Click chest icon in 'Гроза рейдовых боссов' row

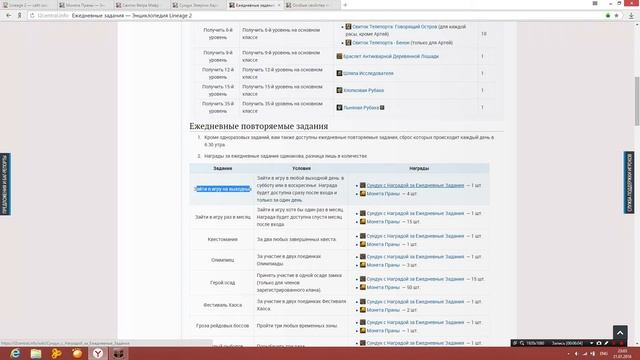[362, 322]
